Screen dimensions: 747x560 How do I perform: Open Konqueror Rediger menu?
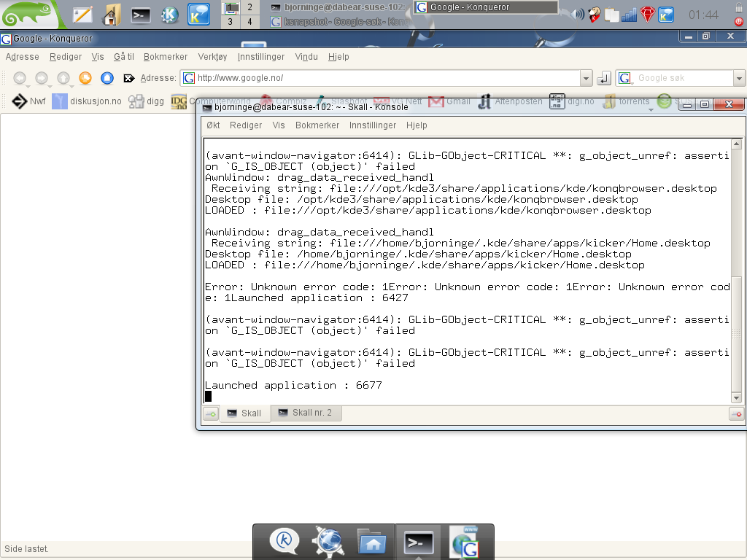(66, 57)
